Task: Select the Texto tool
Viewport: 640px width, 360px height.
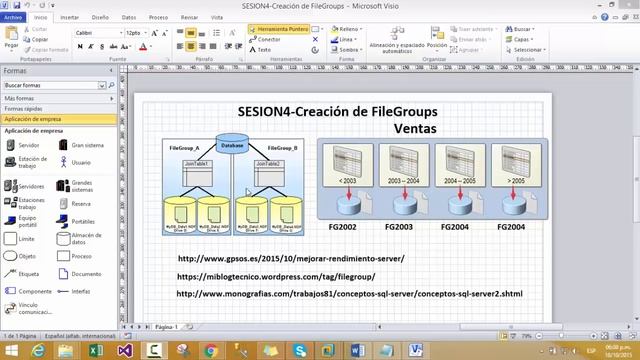Action: click(x=260, y=50)
